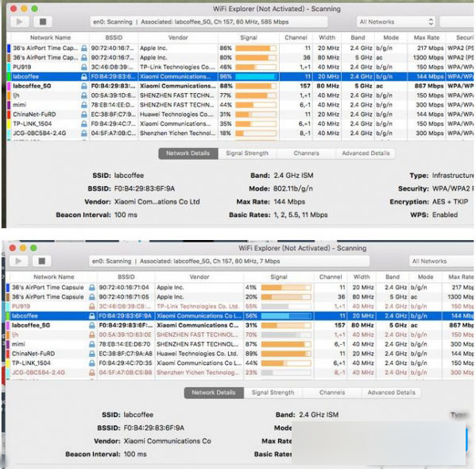Start scan in window associated at 585 Mbps
This screenshot has height=469, width=476.
[x=20, y=22]
